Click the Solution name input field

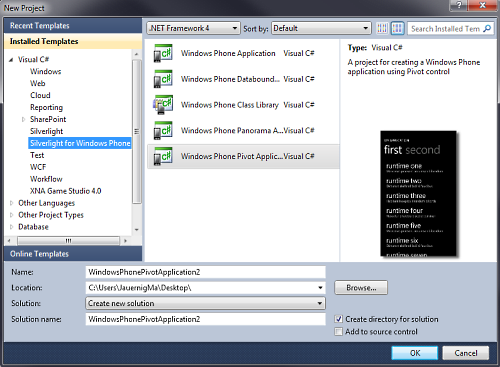tap(205, 319)
